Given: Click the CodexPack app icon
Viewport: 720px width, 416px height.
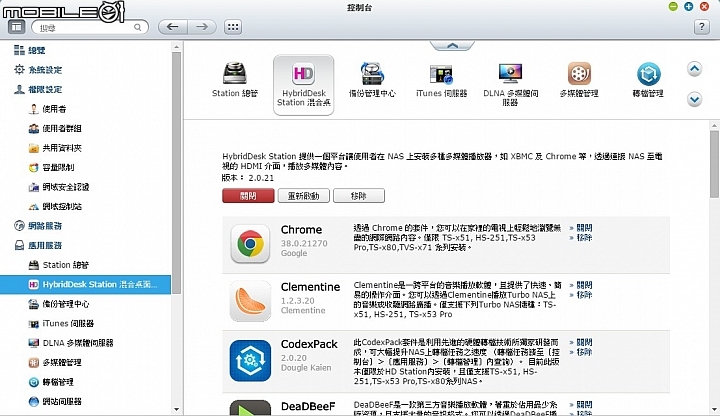Looking at the screenshot, I should pos(250,360).
